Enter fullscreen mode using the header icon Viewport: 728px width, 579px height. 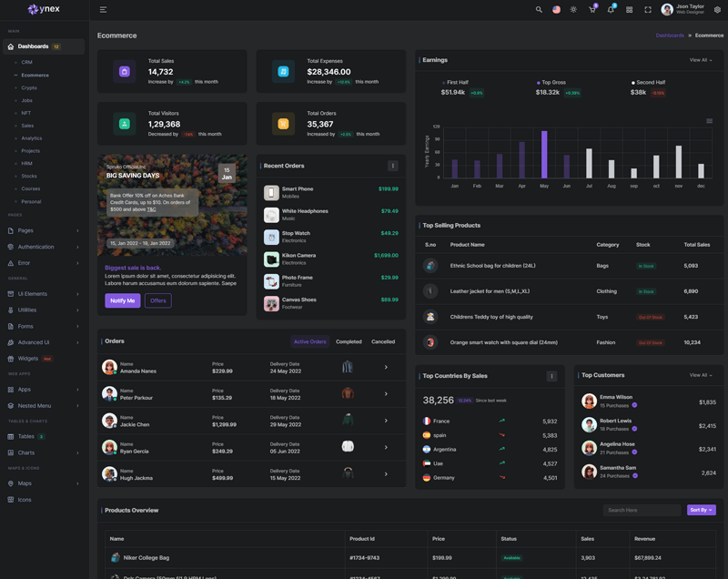[648, 10]
